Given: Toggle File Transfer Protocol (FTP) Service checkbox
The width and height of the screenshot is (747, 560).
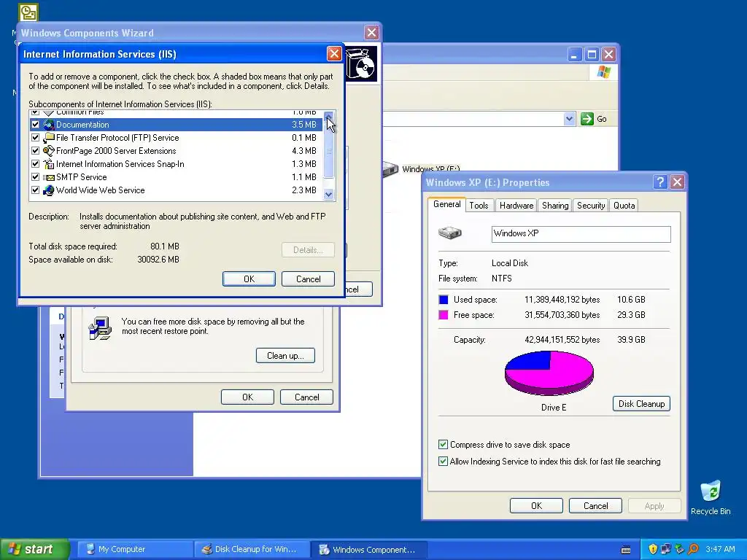Looking at the screenshot, I should (35, 138).
